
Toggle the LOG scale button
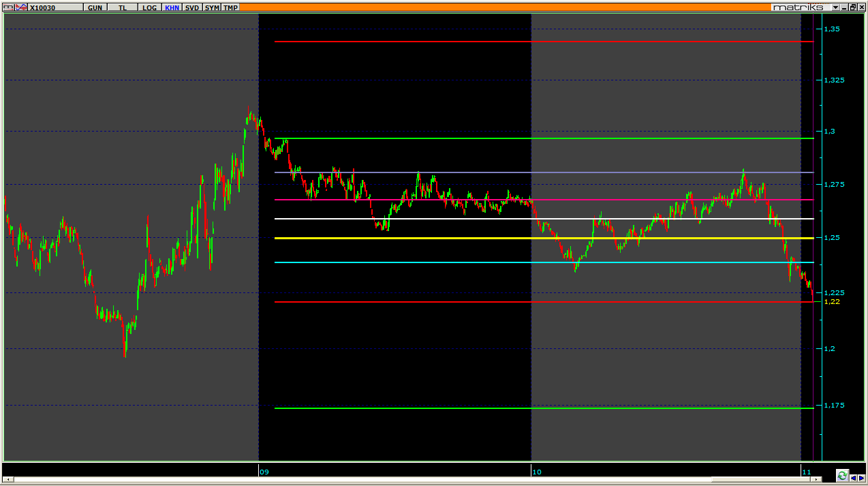pyautogui.click(x=149, y=7)
